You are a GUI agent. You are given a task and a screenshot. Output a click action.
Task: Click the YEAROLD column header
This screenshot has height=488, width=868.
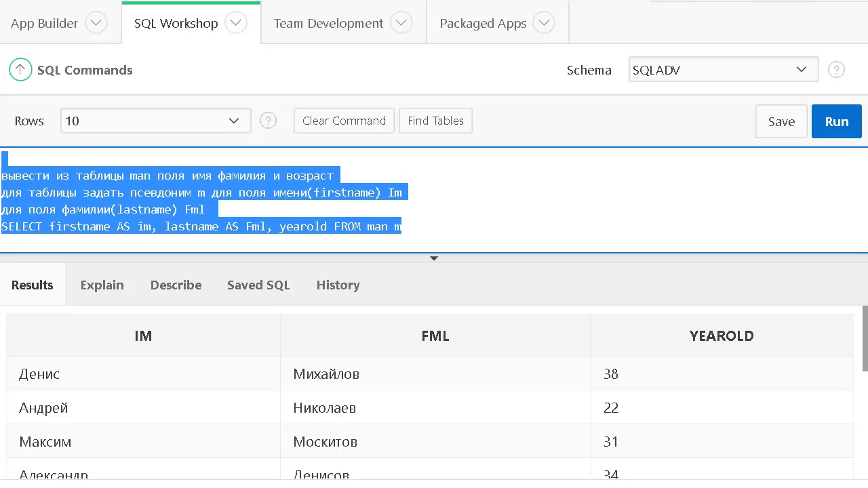(x=722, y=336)
